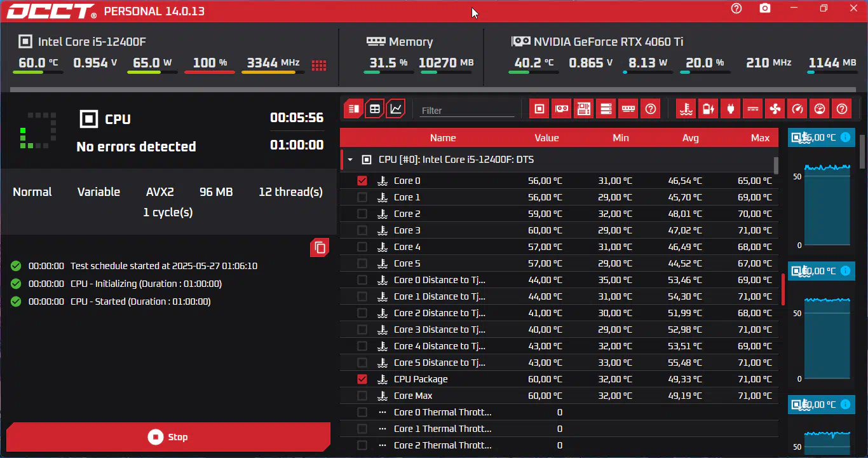Check the Core 2 checkbox
868x458 pixels.
click(362, 214)
